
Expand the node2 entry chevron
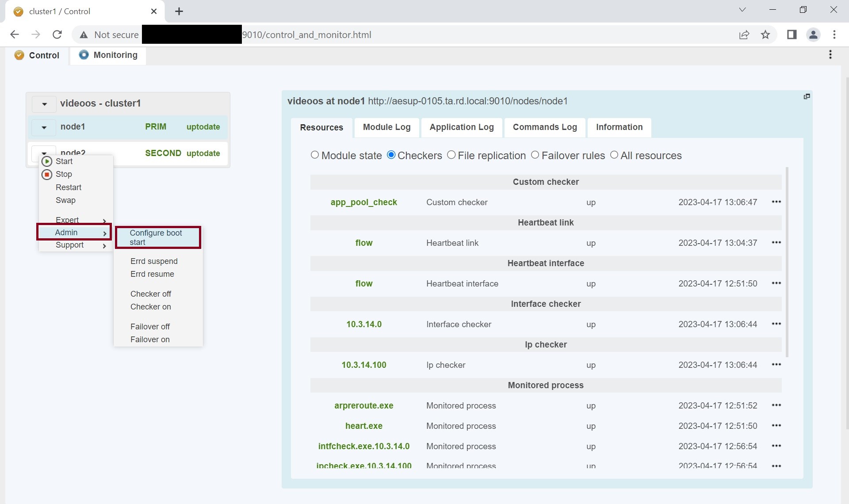pos(43,153)
